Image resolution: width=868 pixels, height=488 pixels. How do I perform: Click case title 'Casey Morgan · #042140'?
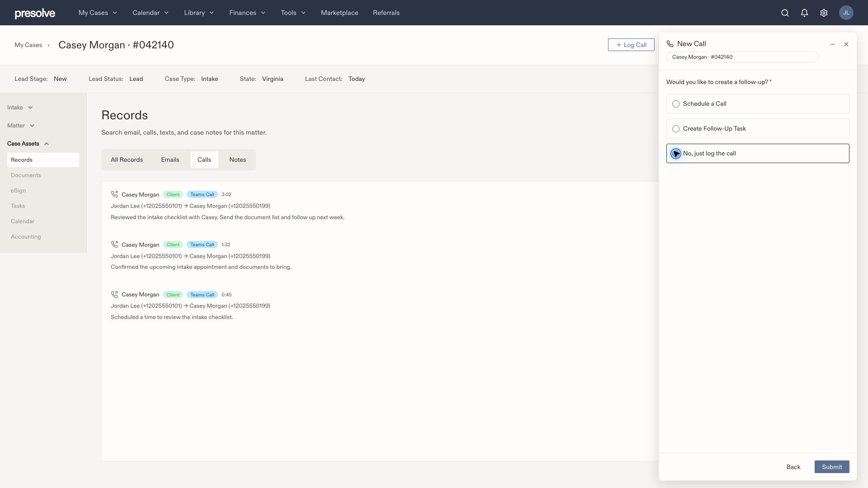[116, 45]
